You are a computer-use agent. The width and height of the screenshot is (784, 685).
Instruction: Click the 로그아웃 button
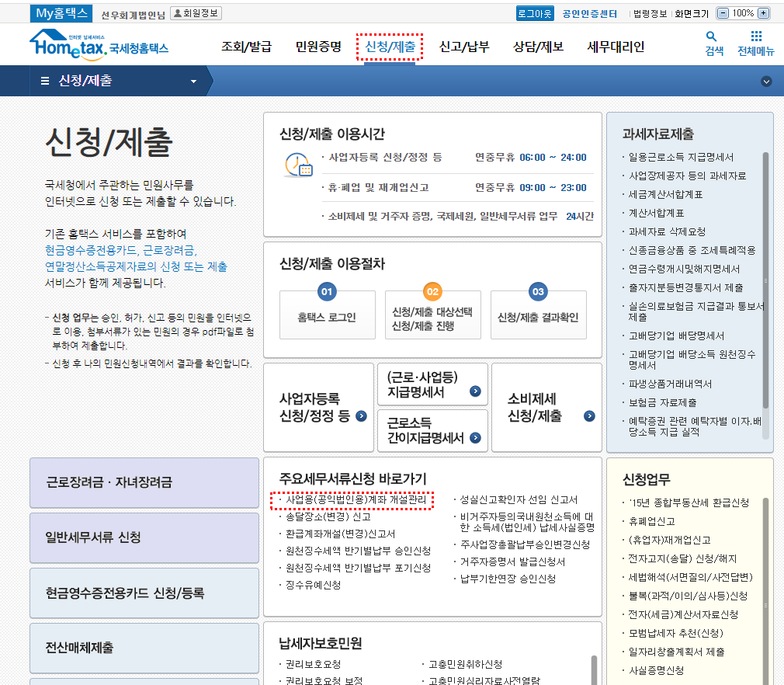click(x=535, y=13)
